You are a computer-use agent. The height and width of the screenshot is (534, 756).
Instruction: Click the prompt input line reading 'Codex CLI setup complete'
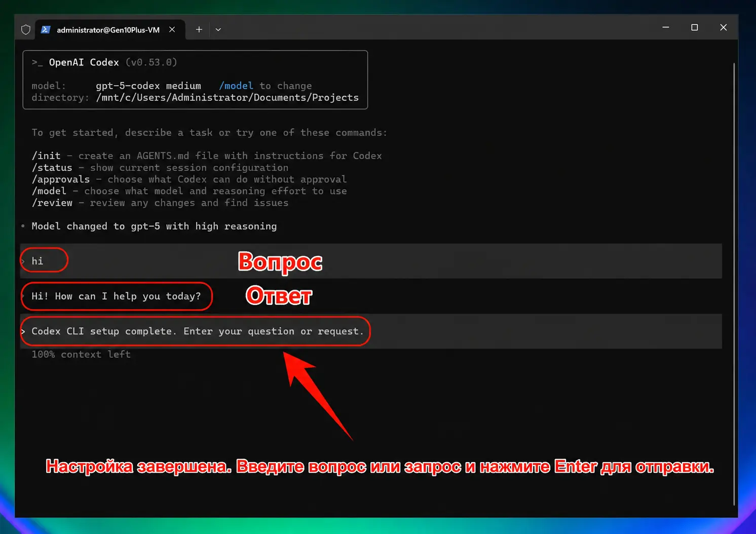[371, 331]
